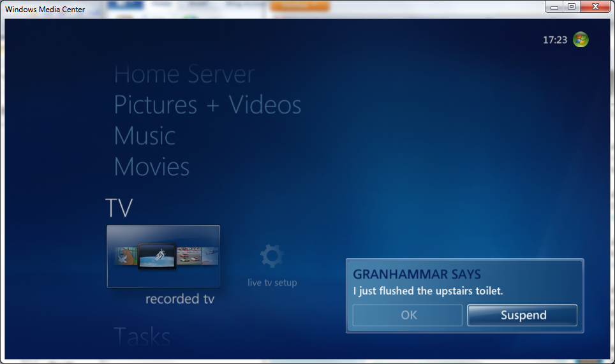This screenshot has height=364, width=615.
Task: Open the Music menu item
Action: pyautogui.click(x=145, y=136)
